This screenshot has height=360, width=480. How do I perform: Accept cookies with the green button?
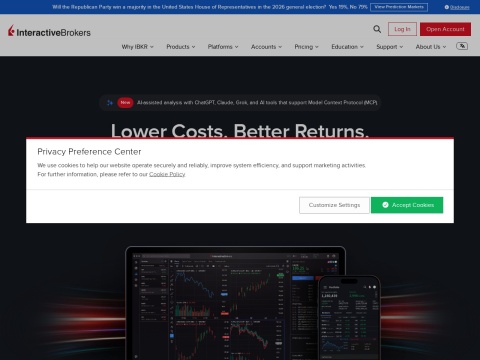407,205
